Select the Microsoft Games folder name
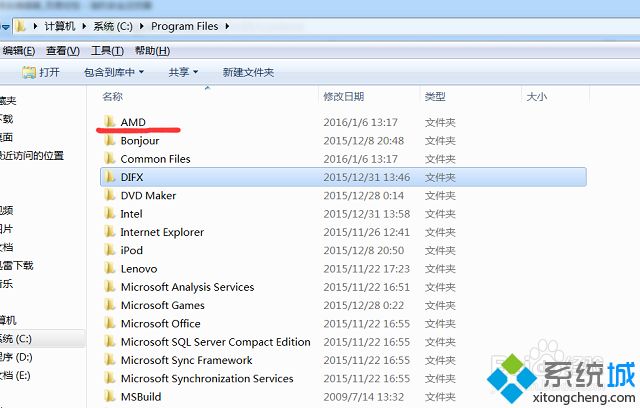Image resolution: width=640 pixels, height=408 pixels. [x=162, y=305]
